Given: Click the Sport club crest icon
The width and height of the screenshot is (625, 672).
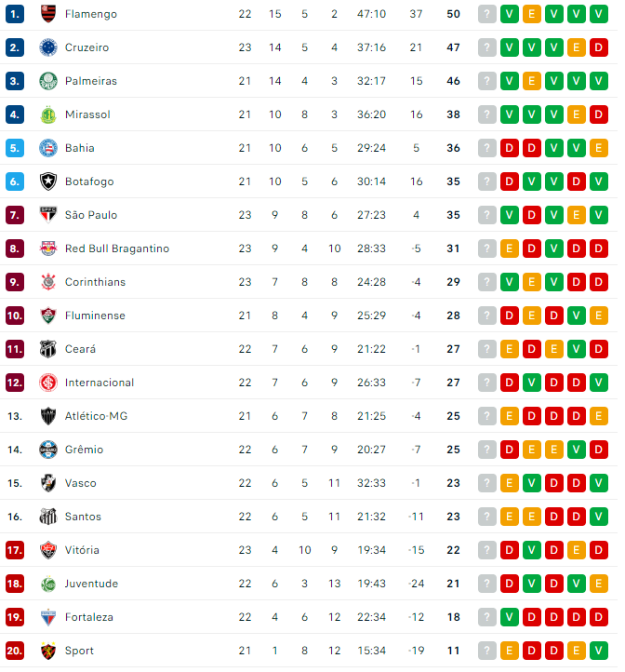Looking at the screenshot, I should [x=48, y=651].
